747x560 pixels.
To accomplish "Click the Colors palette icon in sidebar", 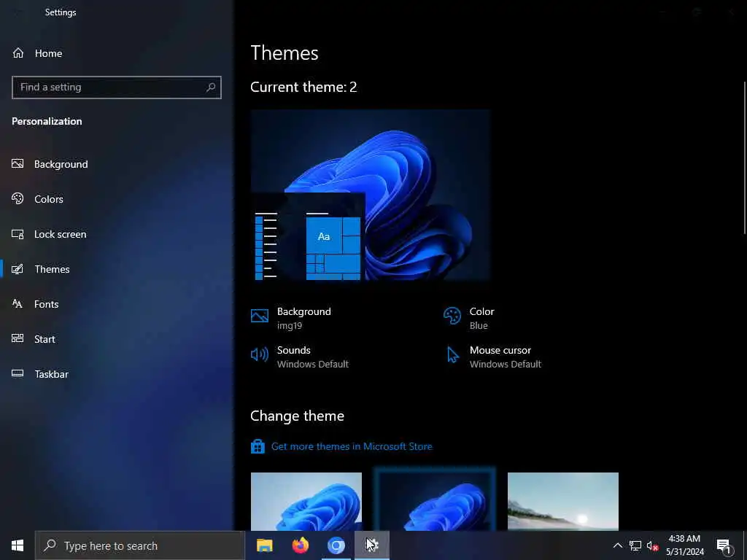I will pyautogui.click(x=18, y=198).
